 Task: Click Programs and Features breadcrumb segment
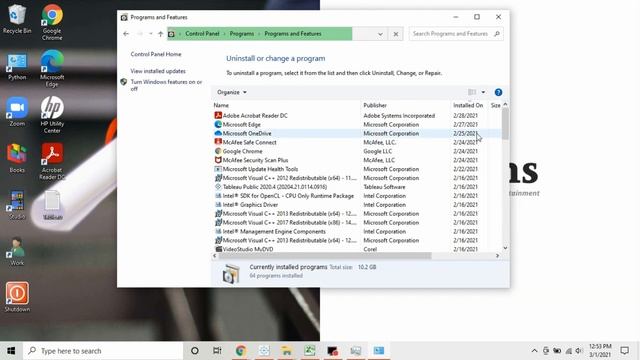(x=293, y=34)
